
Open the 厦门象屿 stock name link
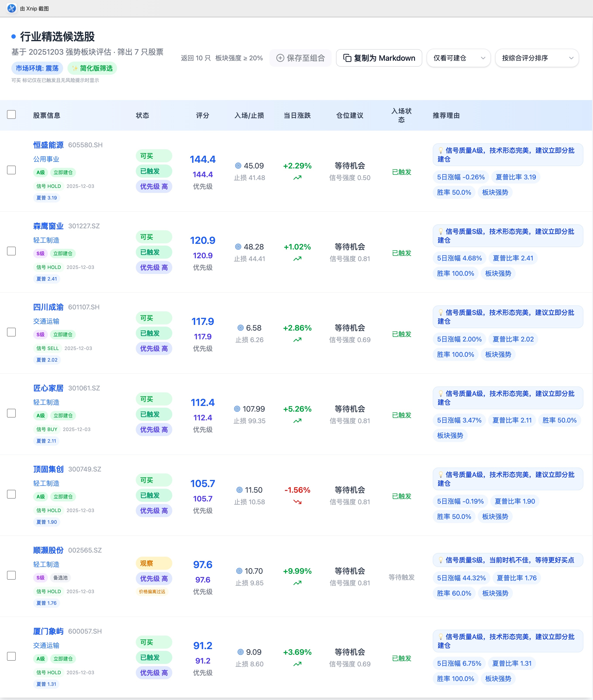pyautogui.click(x=48, y=631)
